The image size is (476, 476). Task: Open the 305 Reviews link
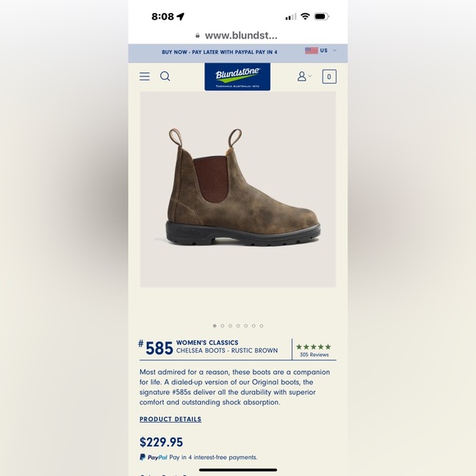click(x=314, y=355)
